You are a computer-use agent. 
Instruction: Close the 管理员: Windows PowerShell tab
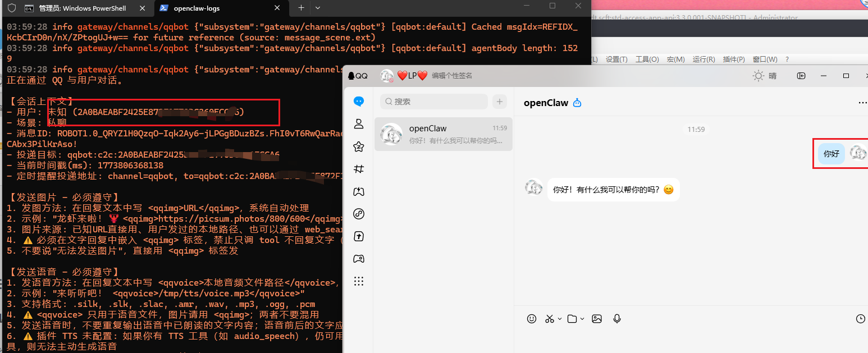pos(143,8)
